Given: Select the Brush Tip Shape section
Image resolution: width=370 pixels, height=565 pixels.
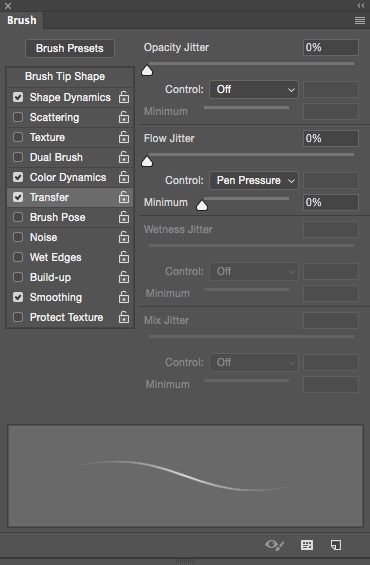Looking at the screenshot, I should click(x=65, y=76).
